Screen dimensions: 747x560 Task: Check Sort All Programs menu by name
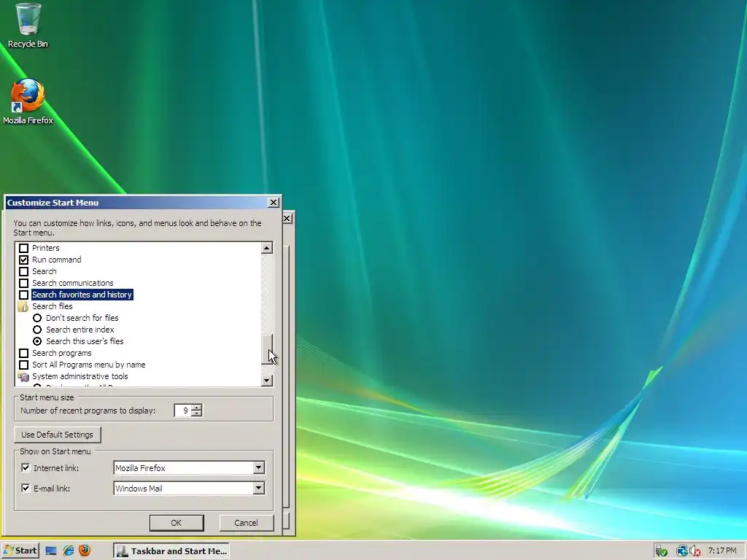point(23,365)
